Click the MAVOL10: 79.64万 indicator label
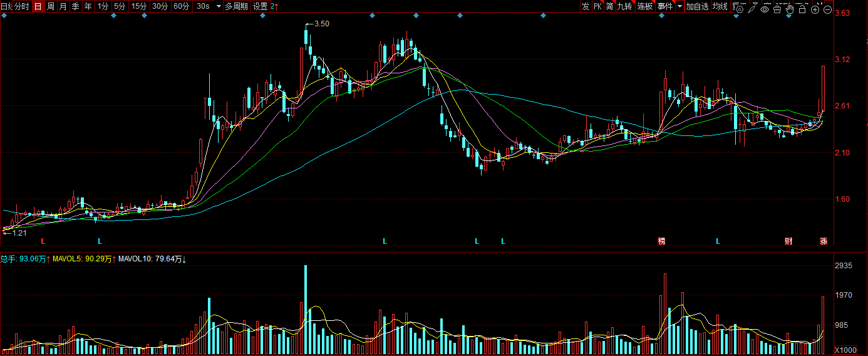This screenshot has height=356, width=868. click(x=153, y=258)
